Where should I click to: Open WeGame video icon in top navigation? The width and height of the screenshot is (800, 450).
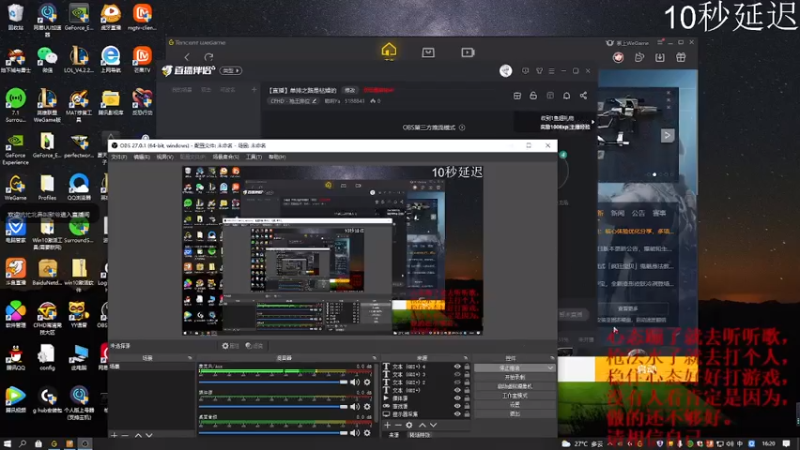click(x=468, y=52)
